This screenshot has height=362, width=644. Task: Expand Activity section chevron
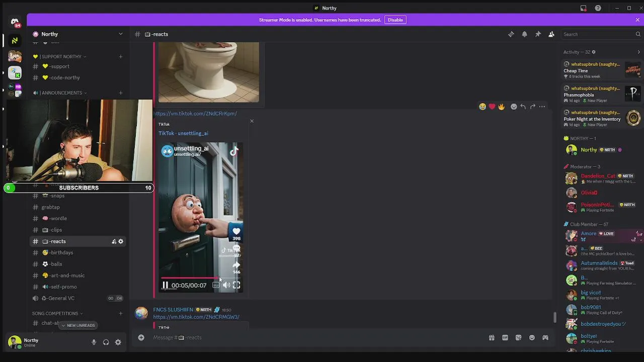638,52
